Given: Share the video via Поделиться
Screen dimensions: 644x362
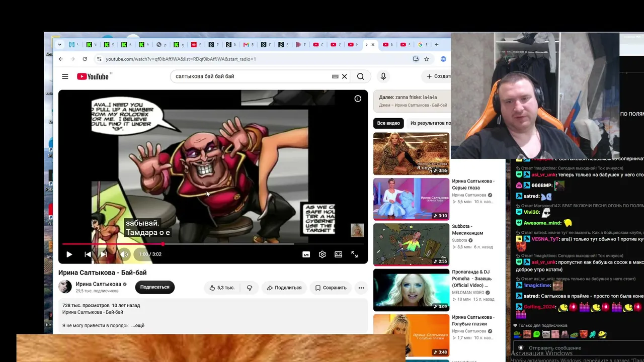Looking at the screenshot, I should point(284,288).
